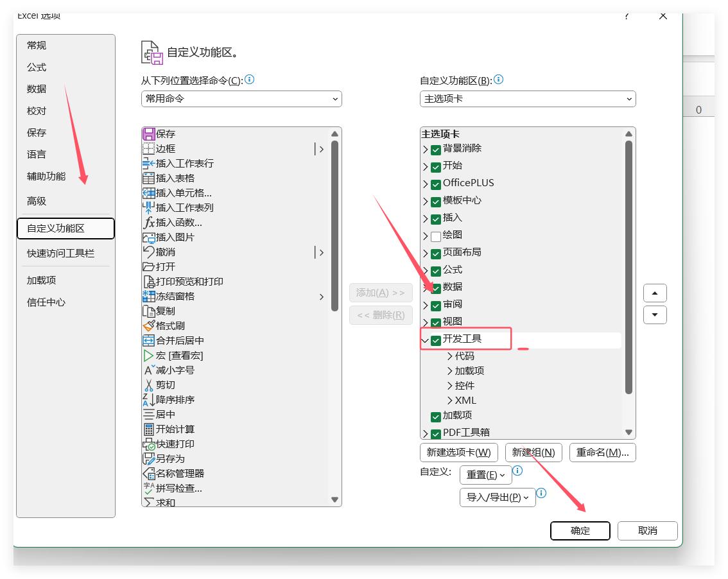Select the 边框 border command icon
The height and width of the screenshot is (579, 728).
148,149
